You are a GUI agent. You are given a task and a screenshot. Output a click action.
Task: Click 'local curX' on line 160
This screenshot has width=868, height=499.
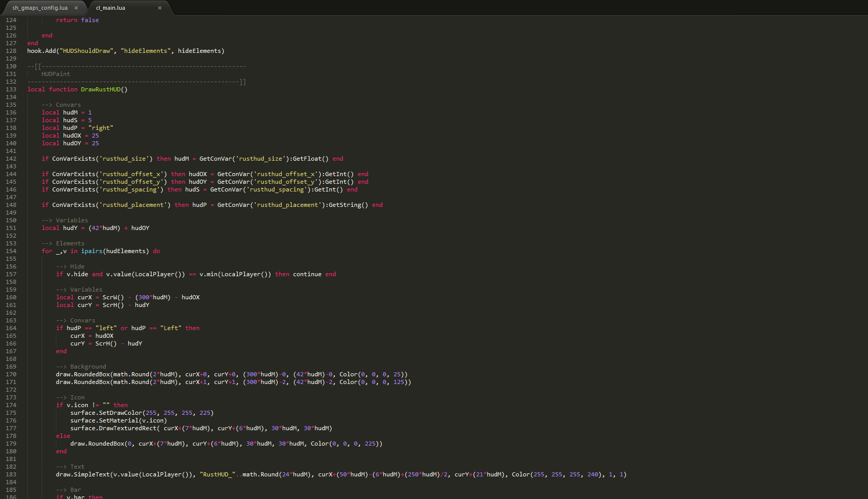tap(74, 297)
